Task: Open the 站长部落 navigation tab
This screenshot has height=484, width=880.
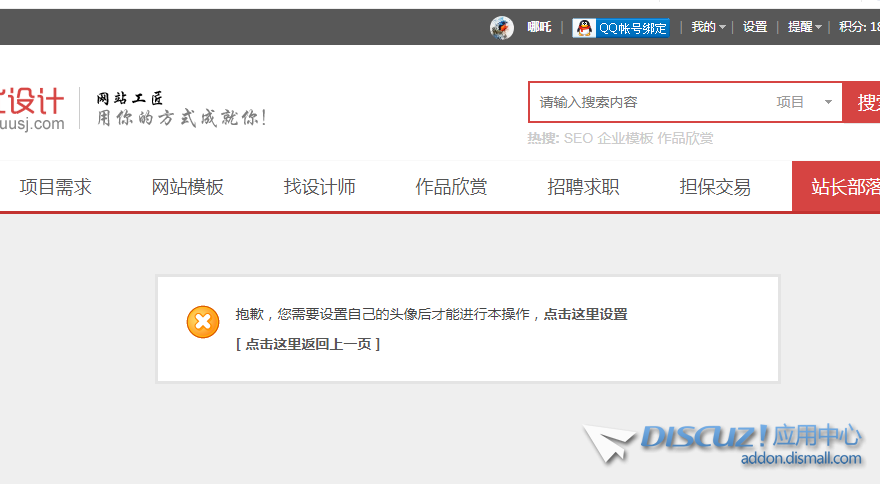Action: (836, 186)
